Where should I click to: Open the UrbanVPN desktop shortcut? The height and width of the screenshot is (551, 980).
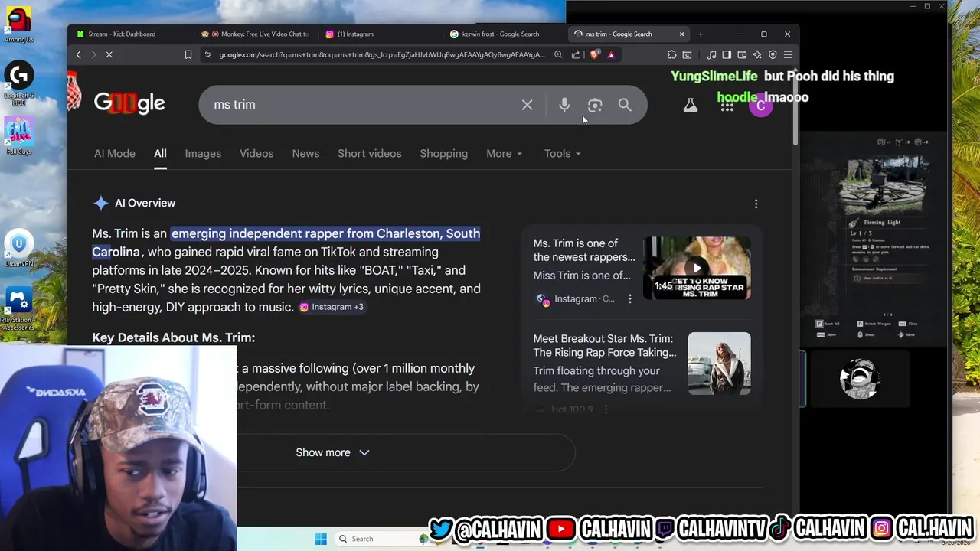tap(19, 249)
